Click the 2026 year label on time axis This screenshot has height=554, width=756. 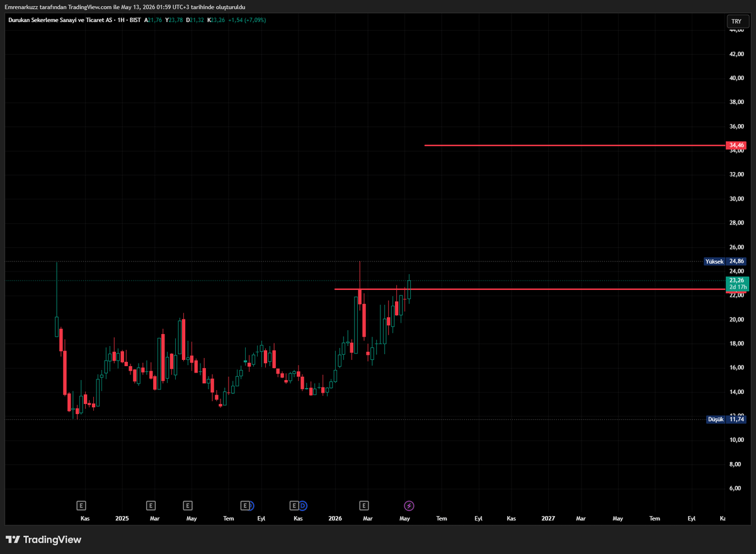pos(335,518)
